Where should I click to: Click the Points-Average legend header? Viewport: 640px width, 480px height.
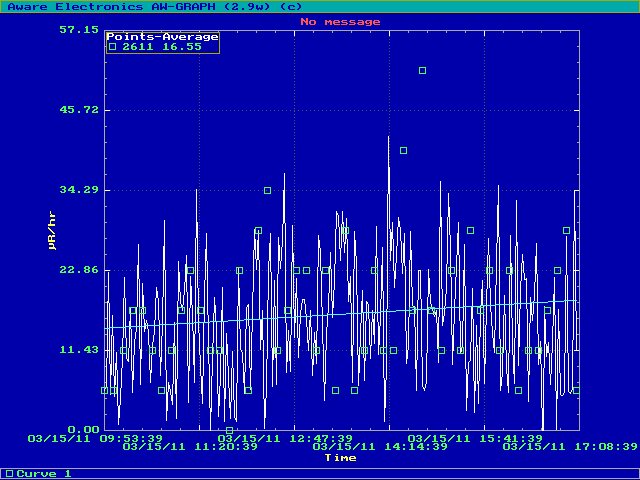pyautogui.click(x=162, y=36)
